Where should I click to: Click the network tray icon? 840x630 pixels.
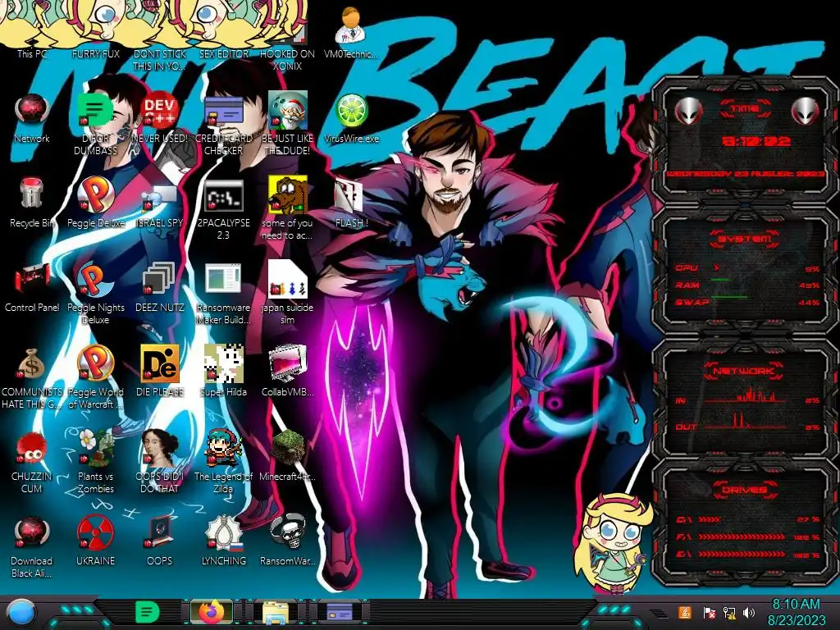(x=729, y=613)
